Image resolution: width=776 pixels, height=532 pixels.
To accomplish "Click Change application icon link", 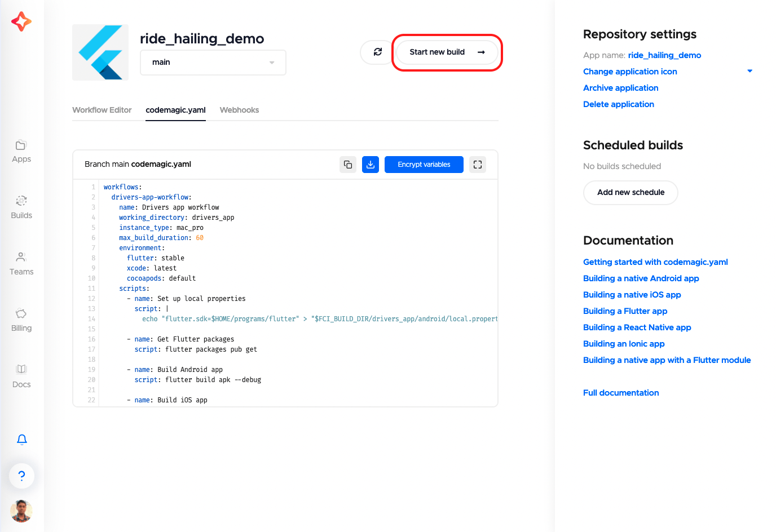I will point(630,72).
